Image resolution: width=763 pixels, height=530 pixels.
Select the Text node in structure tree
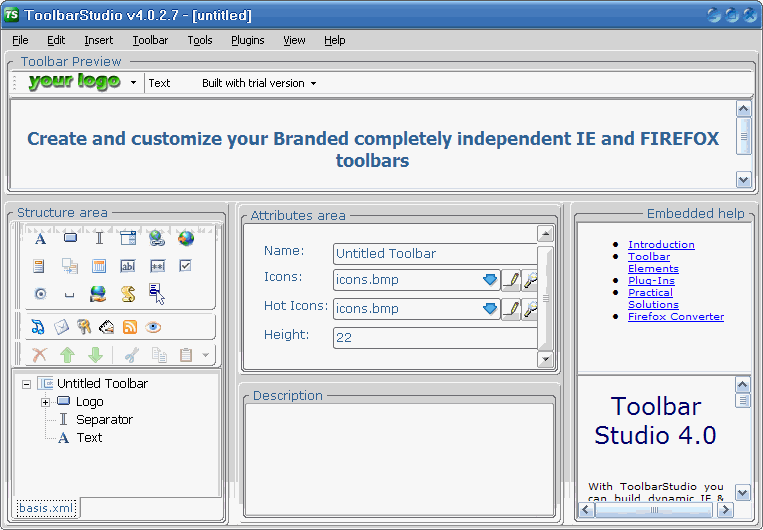[90, 438]
